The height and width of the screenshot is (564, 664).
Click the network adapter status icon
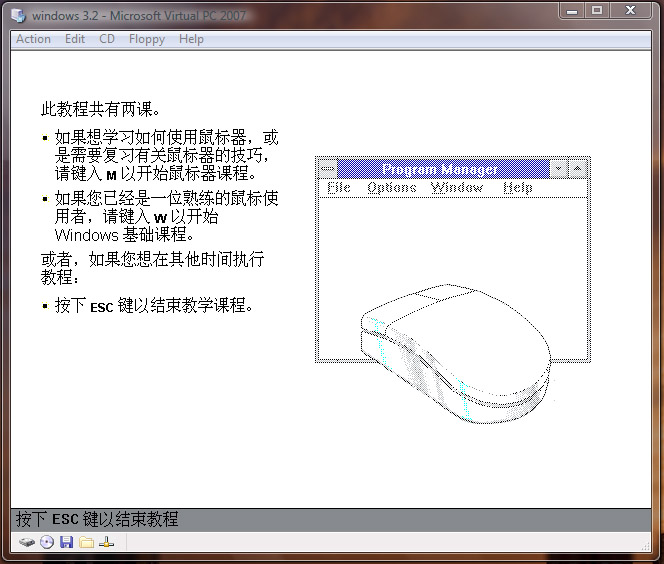(x=106, y=542)
